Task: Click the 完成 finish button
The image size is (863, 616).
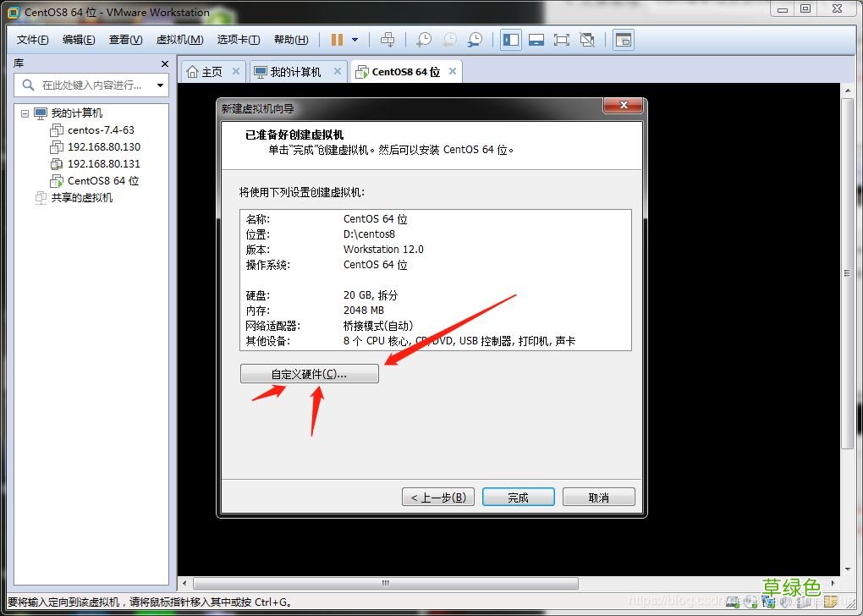Action: [x=519, y=497]
